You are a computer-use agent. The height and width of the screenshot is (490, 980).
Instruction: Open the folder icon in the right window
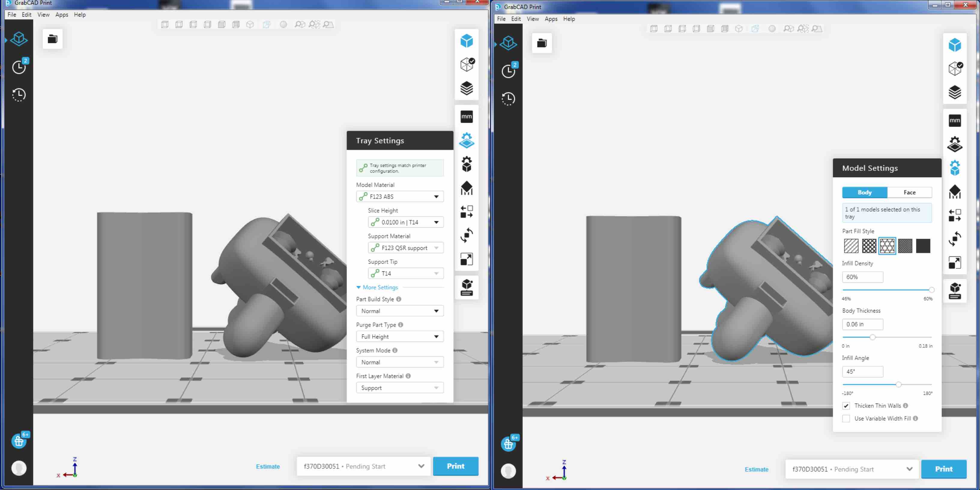(x=542, y=43)
